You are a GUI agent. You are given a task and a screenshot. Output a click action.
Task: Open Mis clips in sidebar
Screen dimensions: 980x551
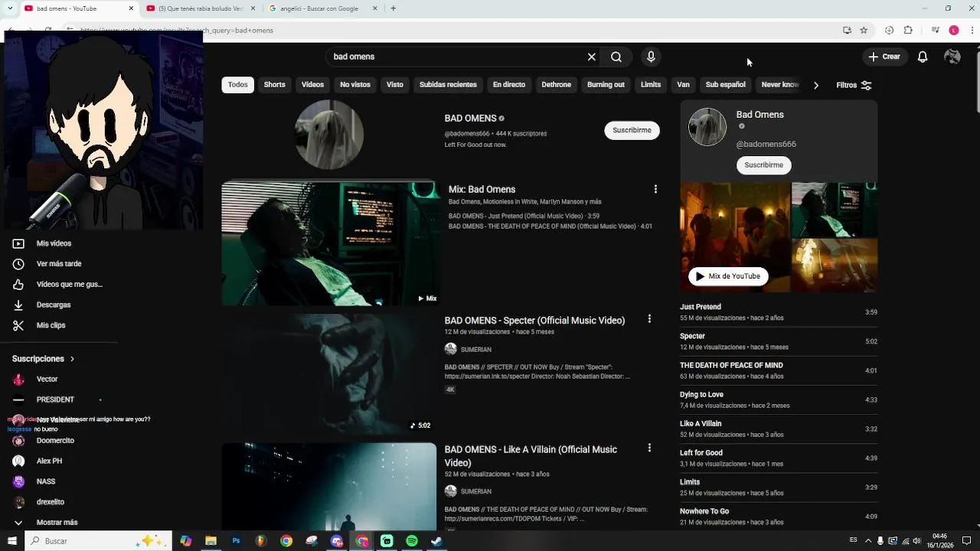51,325
